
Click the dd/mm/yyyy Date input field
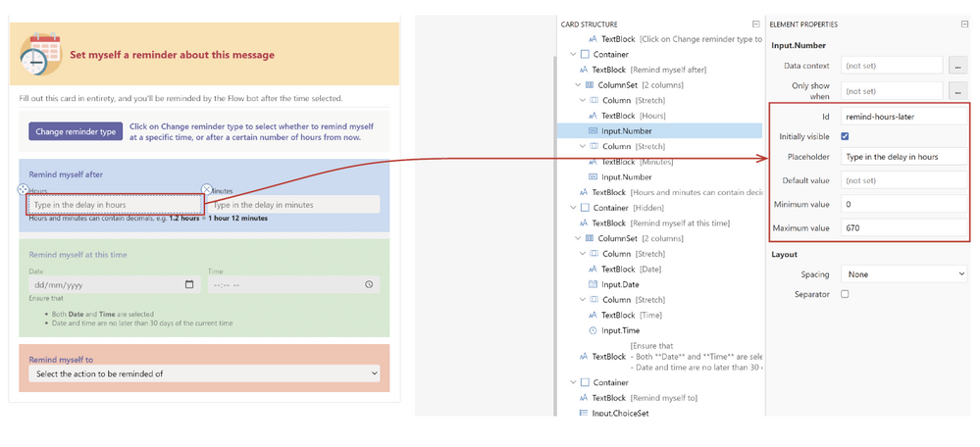(x=115, y=284)
